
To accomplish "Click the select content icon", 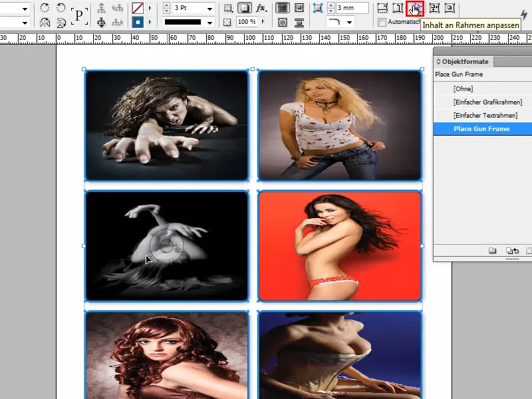I will tap(101, 23).
